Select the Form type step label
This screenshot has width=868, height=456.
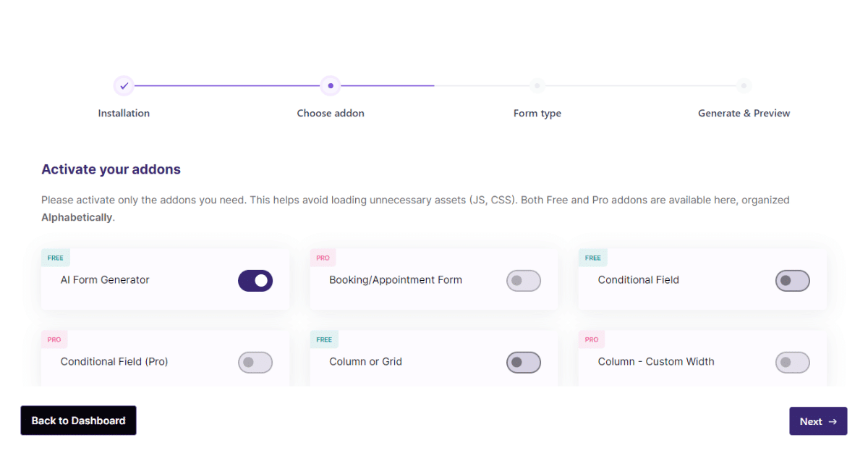tap(537, 113)
